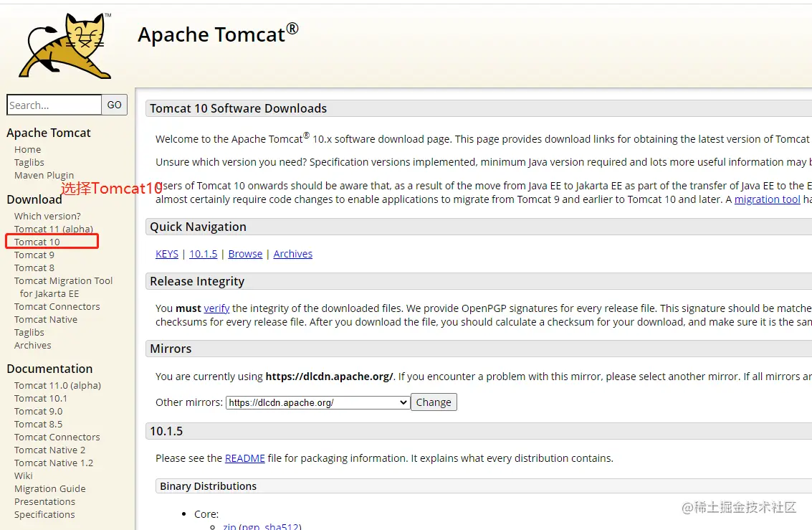Open the Specifications link
Screen dimensions: 812x530
coord(44,515)
